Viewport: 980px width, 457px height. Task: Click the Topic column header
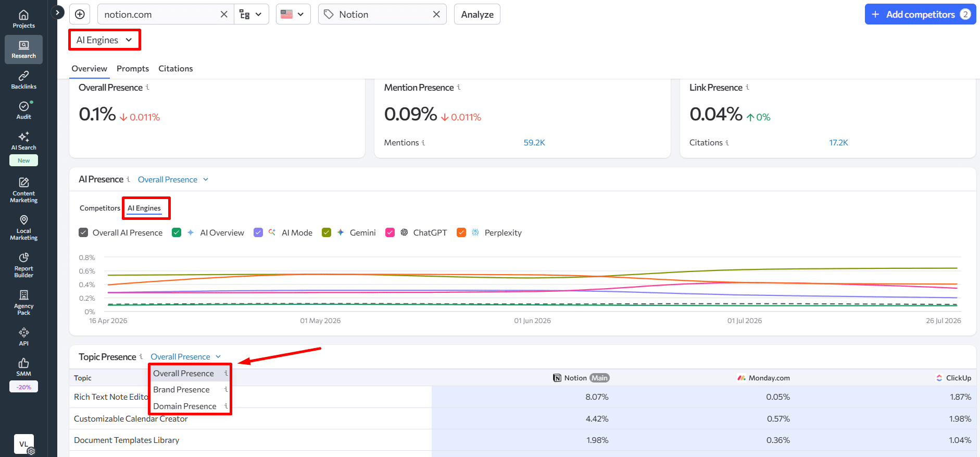click(x=82, y=378)
